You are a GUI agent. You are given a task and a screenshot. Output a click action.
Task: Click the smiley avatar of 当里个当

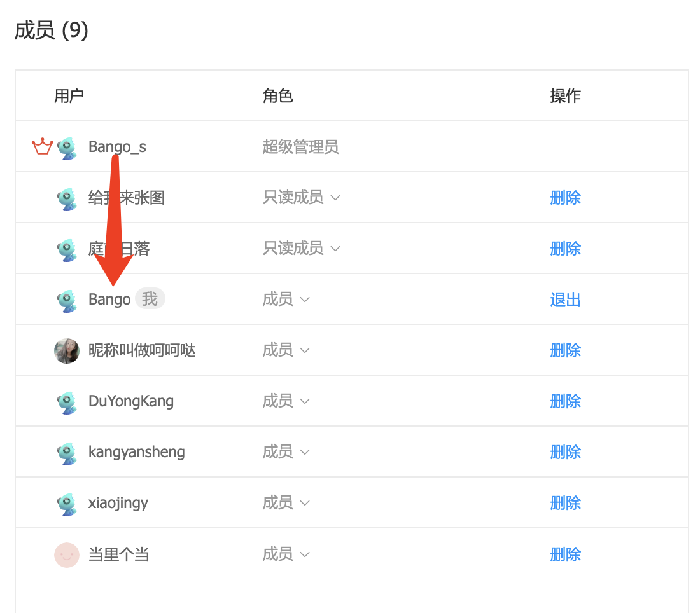pyautogui.click(x=67, y=554)
